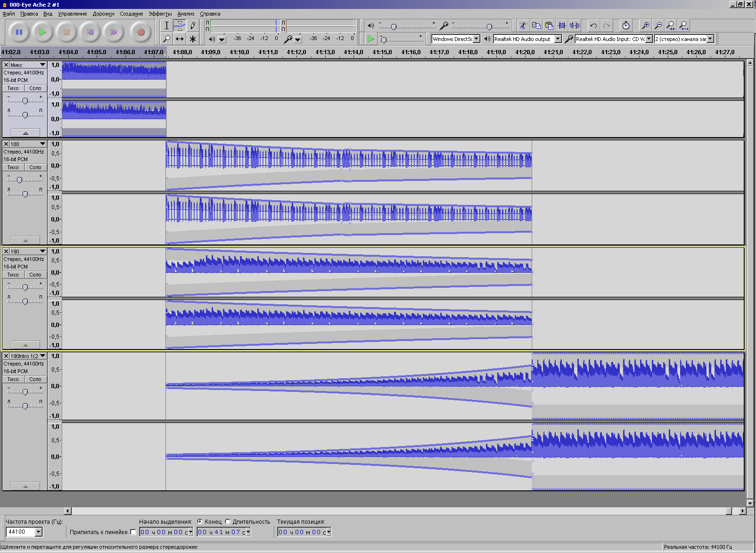
Task: Collapse the Микс track with arrow button
Action: tap(25, 133)
